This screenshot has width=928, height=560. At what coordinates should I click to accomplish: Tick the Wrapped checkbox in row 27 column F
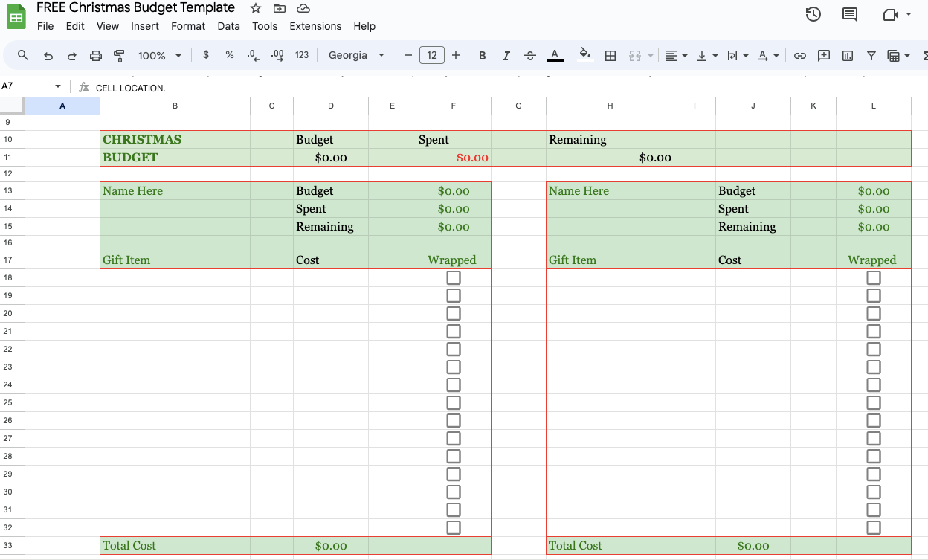pos(454,438)
